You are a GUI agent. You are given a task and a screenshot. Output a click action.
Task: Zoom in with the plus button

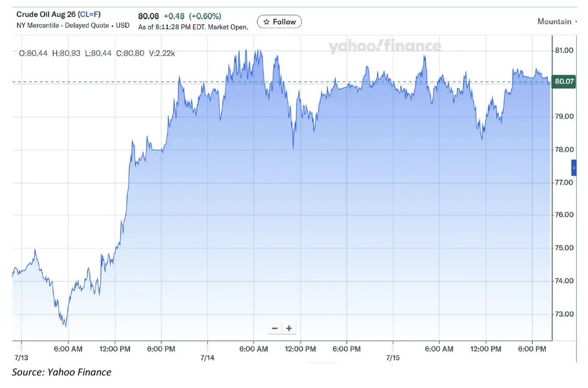289,329
